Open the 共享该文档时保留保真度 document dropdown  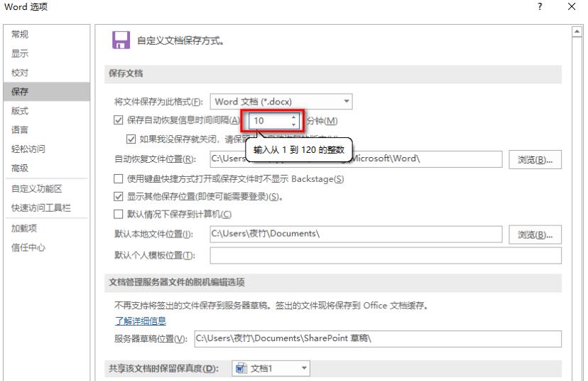pyautogui.click(x=271, y=368)
